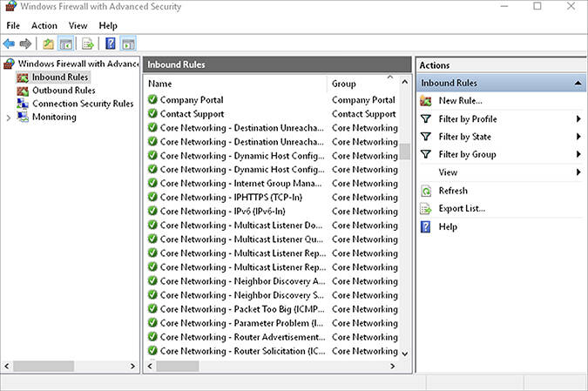The height and width of the screenshot is (391, 588).
Task: Click the Export List toolbar icon
Action: (88, 44)
